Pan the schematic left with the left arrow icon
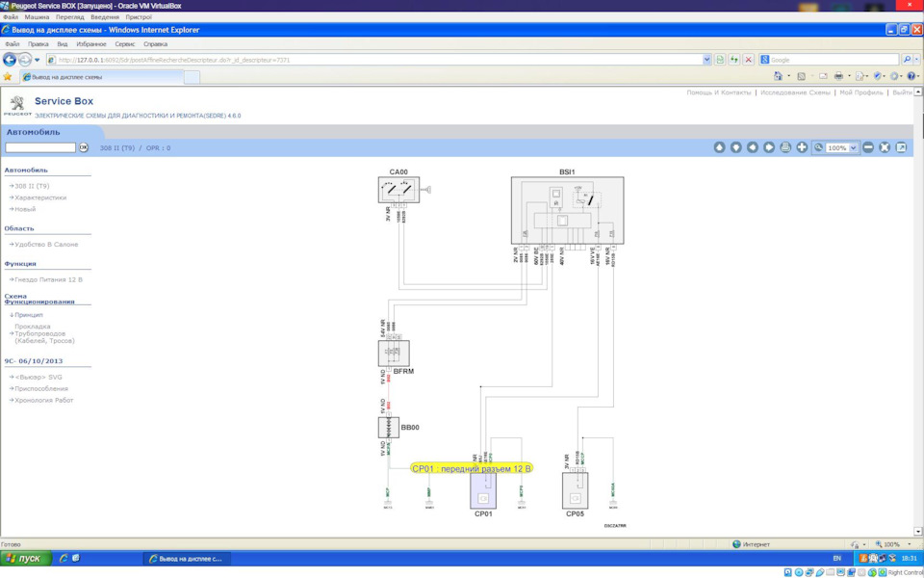 click(752, 147)
